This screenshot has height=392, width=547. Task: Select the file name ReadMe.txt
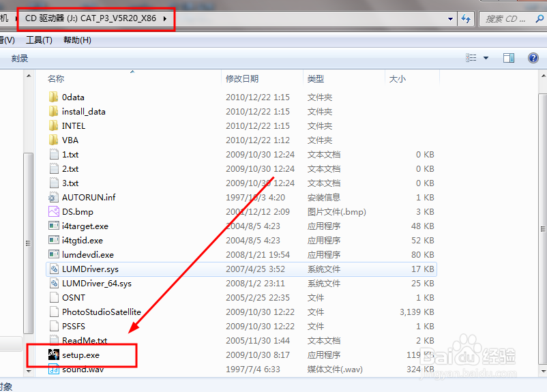[x=85, y=340]
